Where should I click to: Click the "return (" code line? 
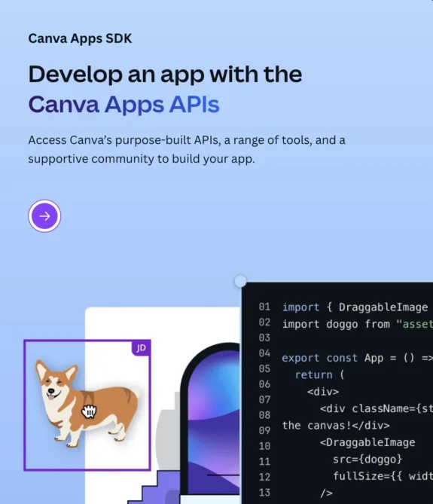pos(319,374)
